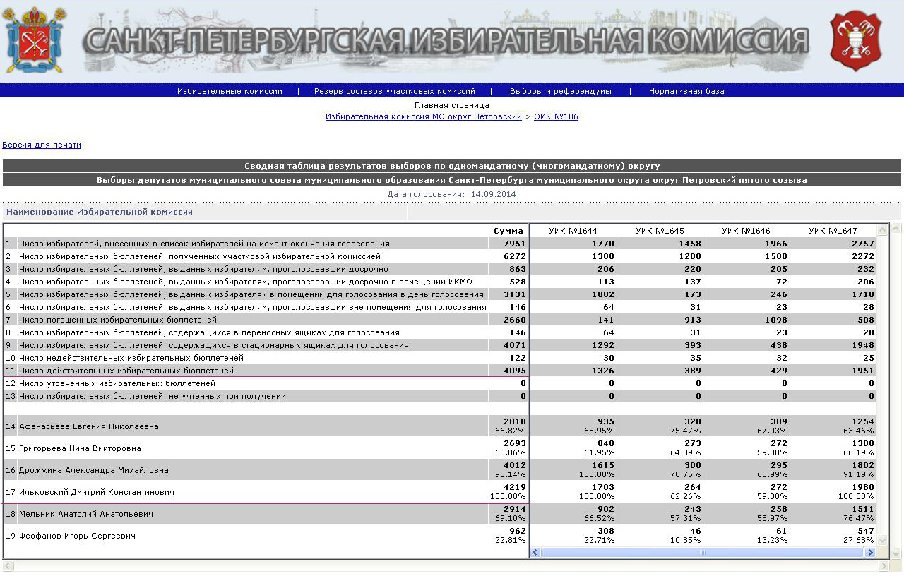
Task: Click the УИК №1647 column header
Action: [x=832, y=231]
